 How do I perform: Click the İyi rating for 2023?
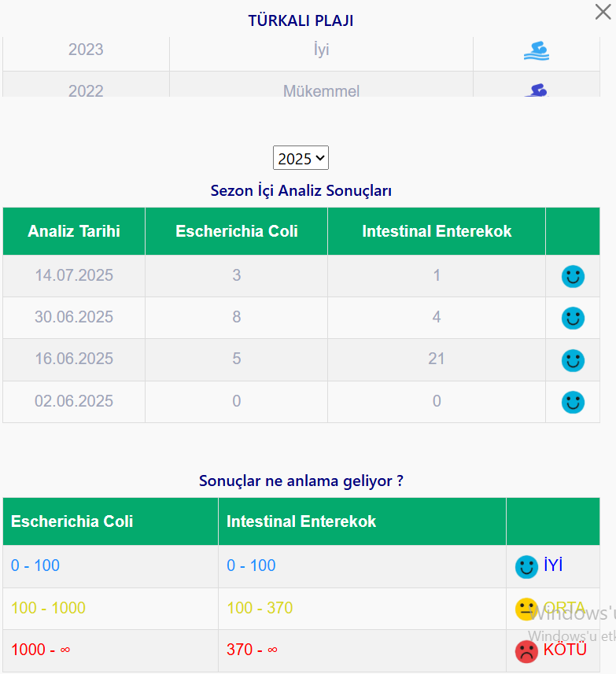321,50
